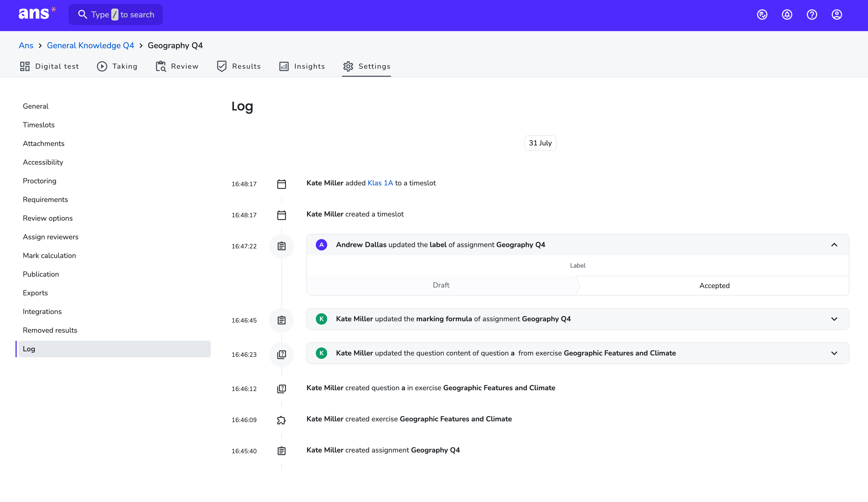Click Kate Miller created assignment Geography Q4 entry

383,450
